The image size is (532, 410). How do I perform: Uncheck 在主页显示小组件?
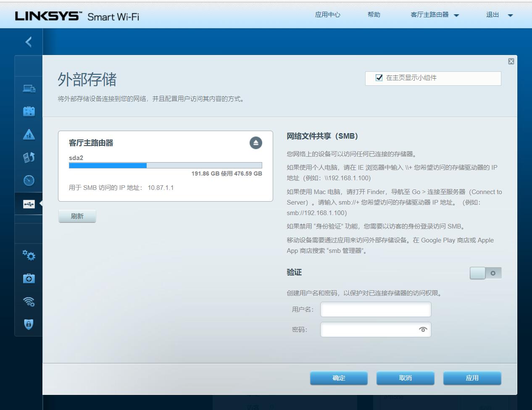pos(379,78)
